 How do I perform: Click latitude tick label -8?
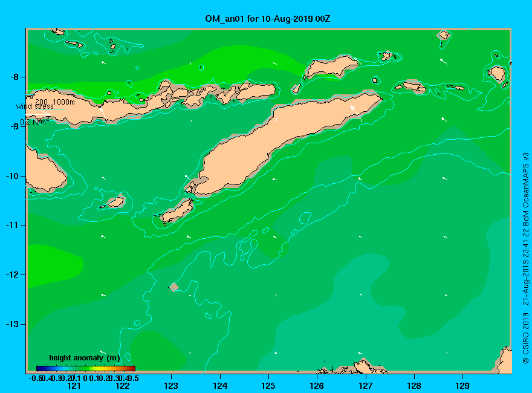click(15, 77)
